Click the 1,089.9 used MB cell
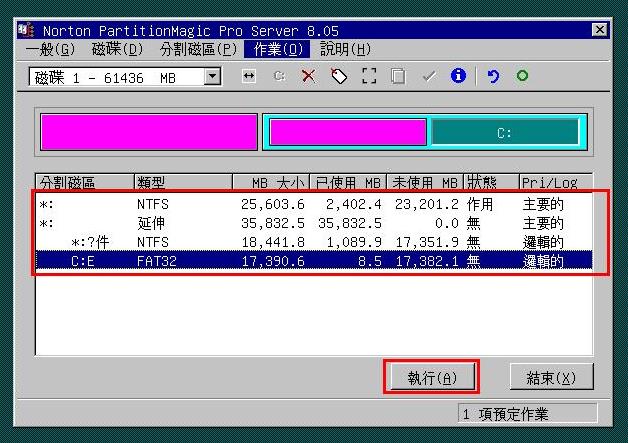The width and height of the screenshot is (628, 443). point(354,242)
